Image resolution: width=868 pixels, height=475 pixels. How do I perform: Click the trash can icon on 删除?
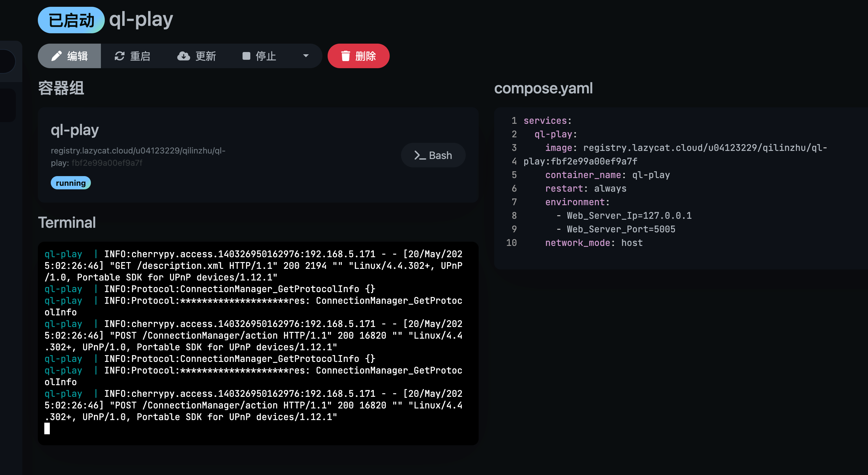(345, 56)
